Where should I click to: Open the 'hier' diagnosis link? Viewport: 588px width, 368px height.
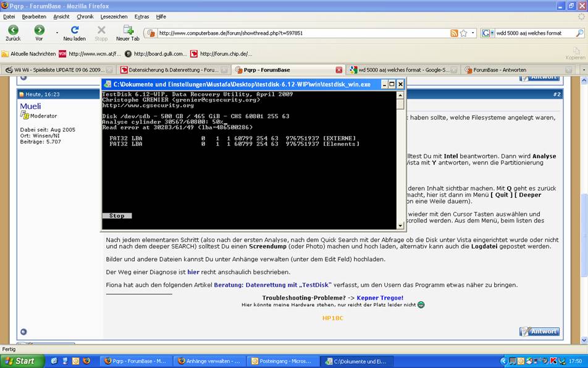tap(193, 272)
